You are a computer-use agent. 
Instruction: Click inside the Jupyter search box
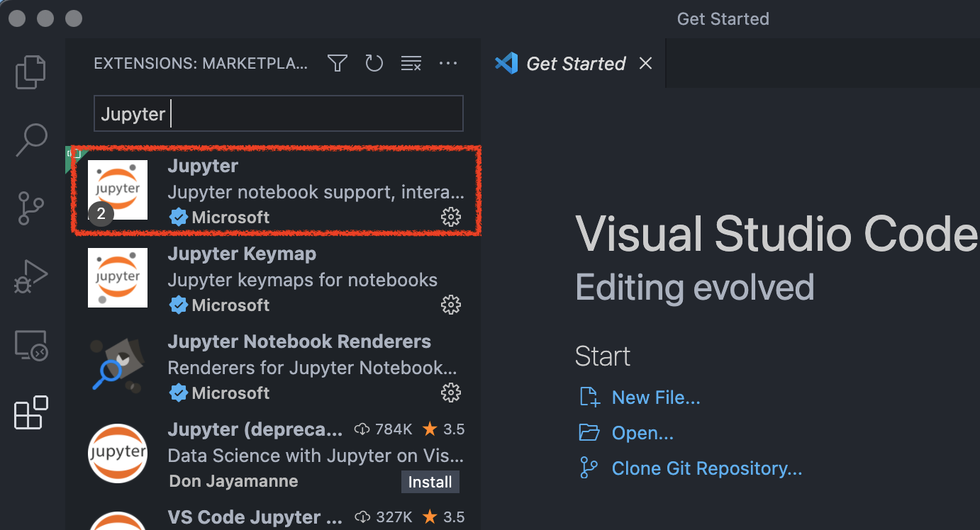[278, 113]
